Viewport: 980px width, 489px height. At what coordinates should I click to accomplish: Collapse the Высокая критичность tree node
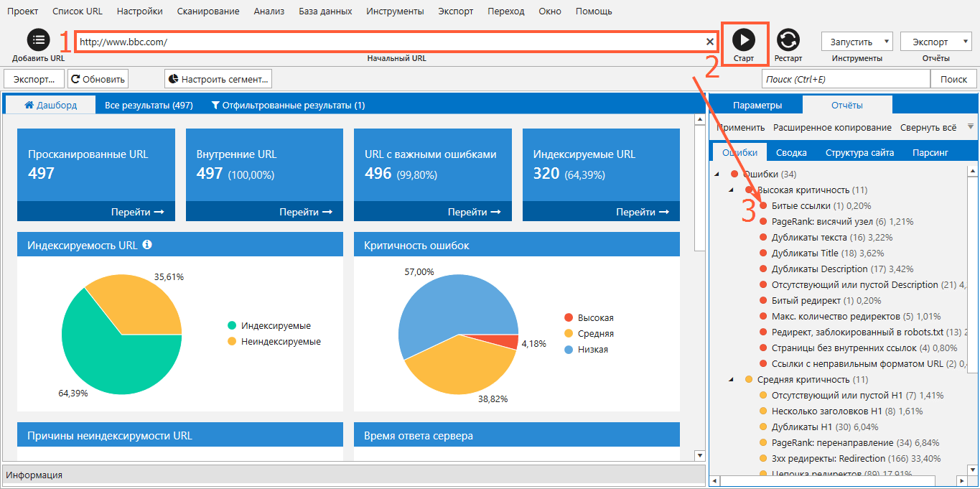731,190
